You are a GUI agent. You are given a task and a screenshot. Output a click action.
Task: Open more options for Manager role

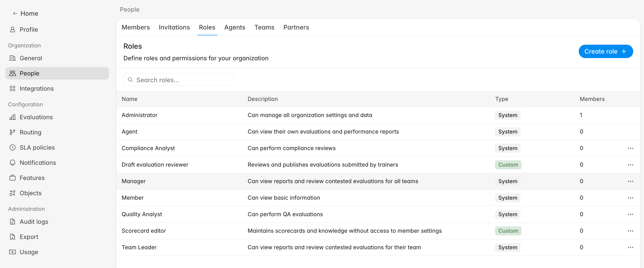click(x=630, y=181)
